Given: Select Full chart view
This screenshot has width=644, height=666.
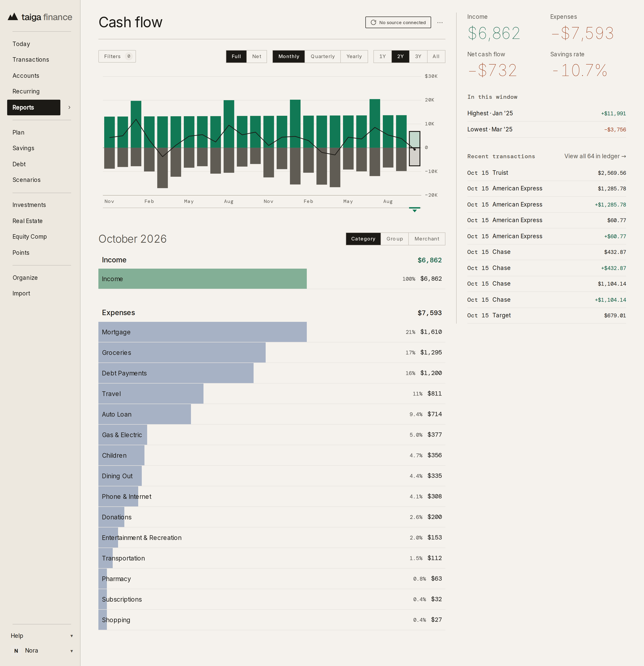Looking at the screenshot, I should click(x=236, y=56).
